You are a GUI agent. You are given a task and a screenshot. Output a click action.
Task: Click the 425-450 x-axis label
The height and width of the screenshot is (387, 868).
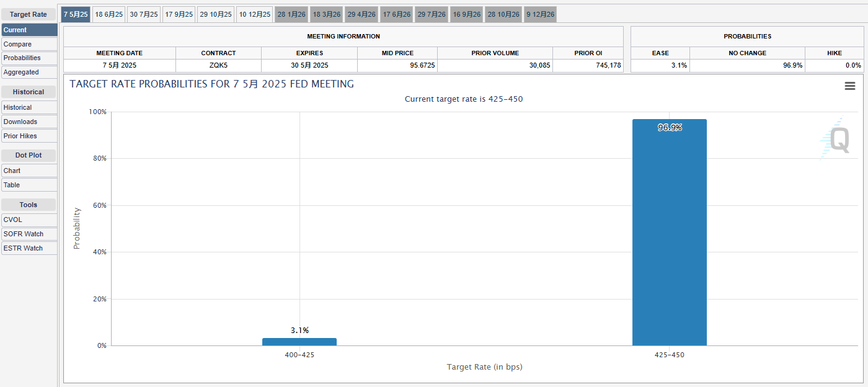click(x=670, y=355)
